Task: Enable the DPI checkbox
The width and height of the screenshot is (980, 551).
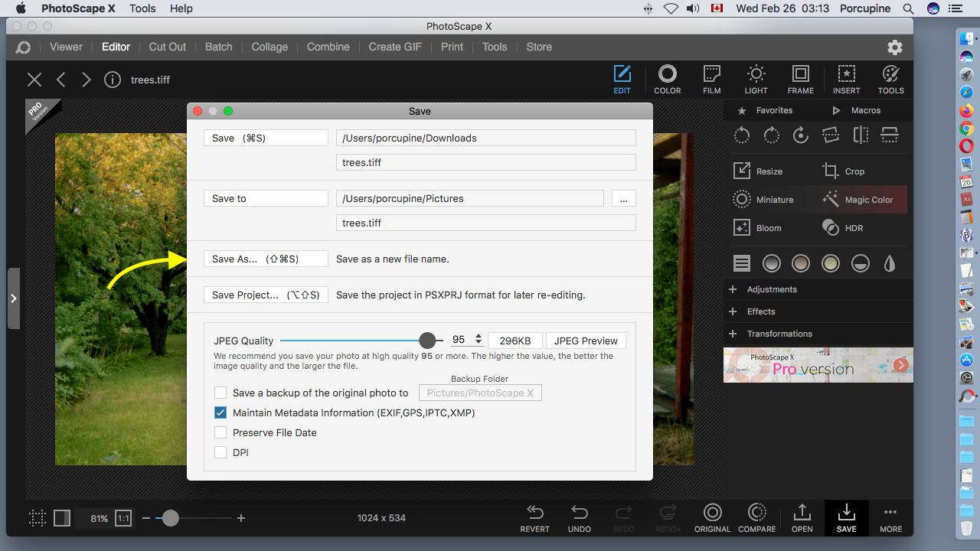Action: tap(220, 452)
